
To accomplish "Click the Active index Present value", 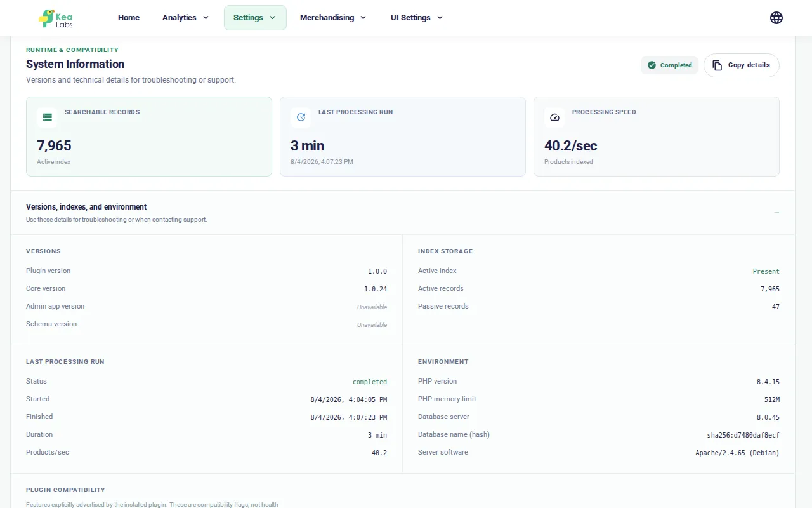I will pyautogui.click(x=766, y=271).
